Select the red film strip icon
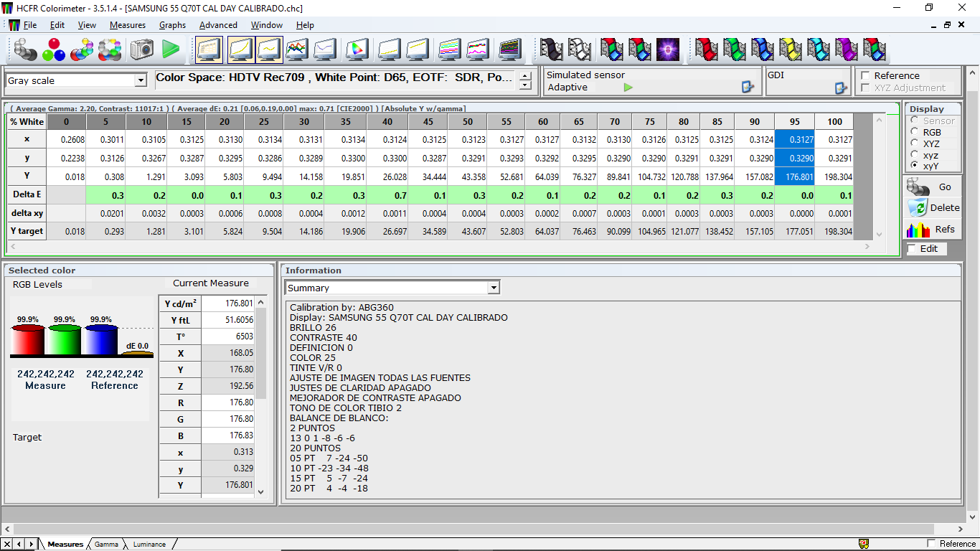This screenshot has width=980, height=551. pos(707,49)
